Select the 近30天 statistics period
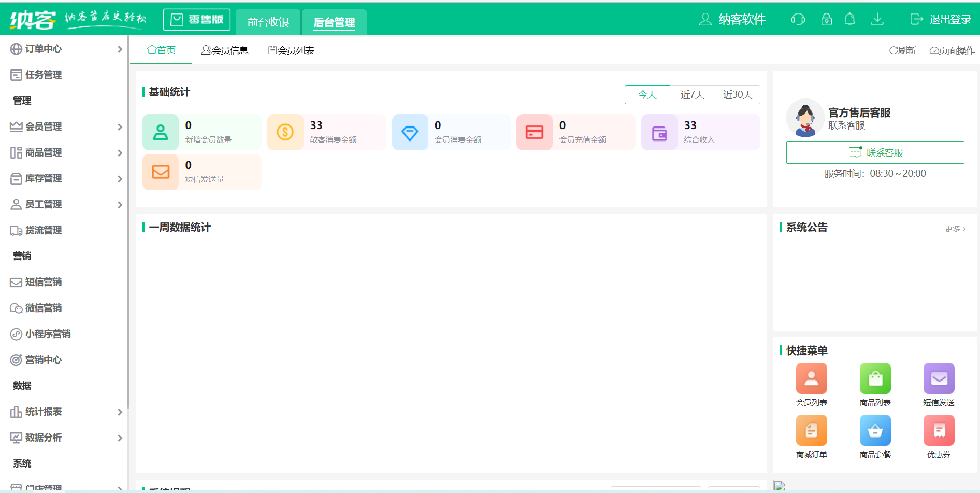This screenshot has height=493, width=980. pyautogui.click(x=738, y=94)
